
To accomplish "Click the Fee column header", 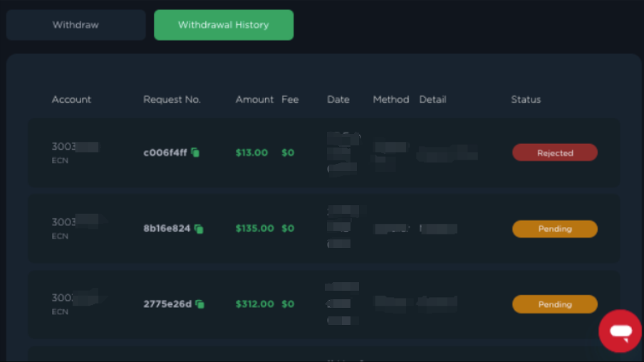I will (x=290, y=100).
